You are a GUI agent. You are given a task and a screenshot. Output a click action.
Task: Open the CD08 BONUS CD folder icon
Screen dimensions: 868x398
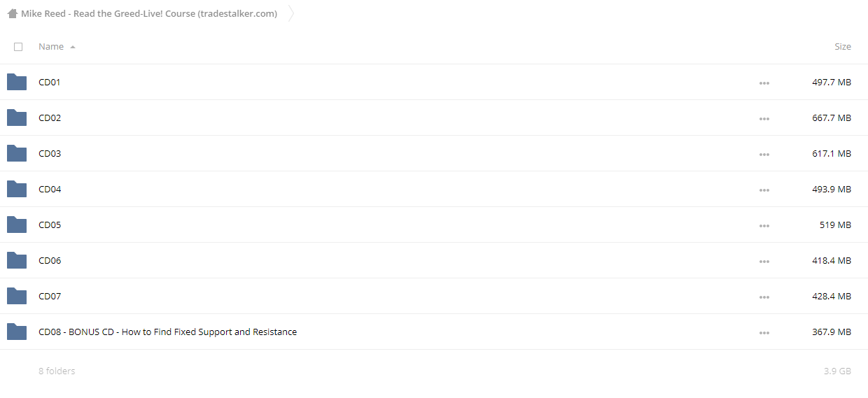(17, 332)
